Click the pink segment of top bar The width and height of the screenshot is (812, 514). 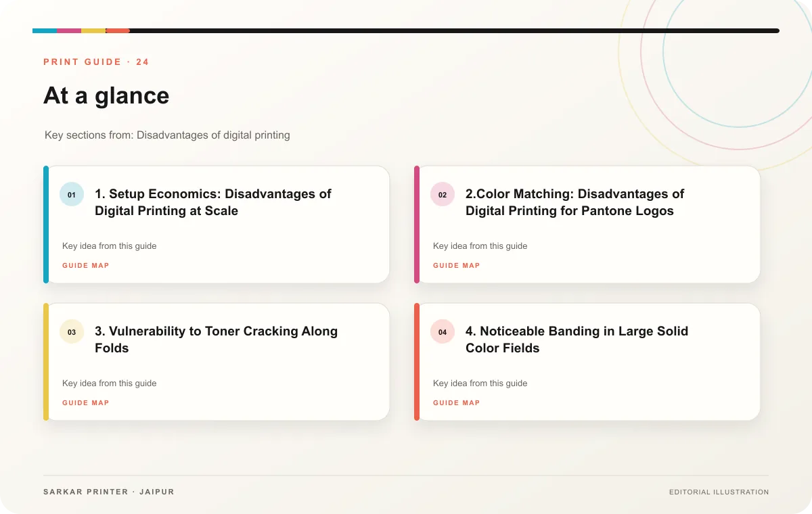coord(69,30)
